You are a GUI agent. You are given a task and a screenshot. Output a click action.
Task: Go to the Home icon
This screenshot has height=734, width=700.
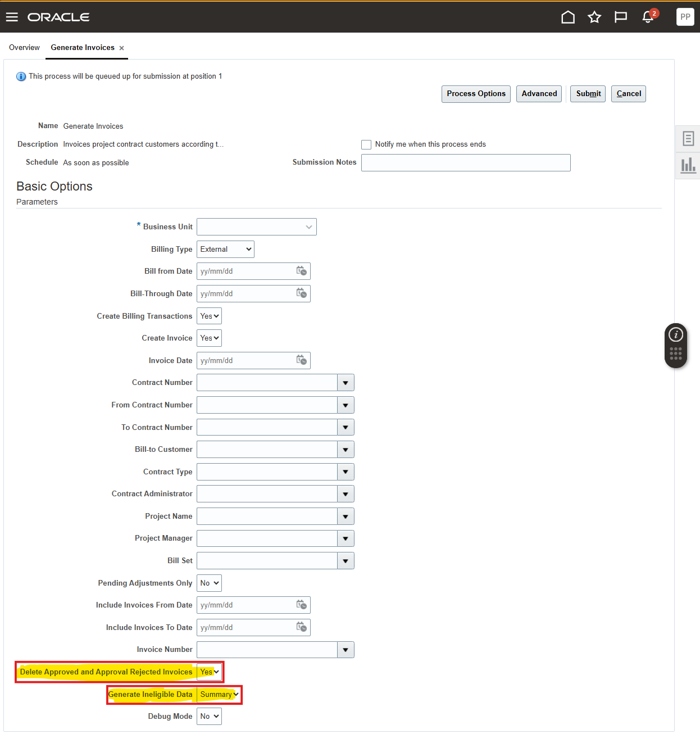click(x=568, y=17)
